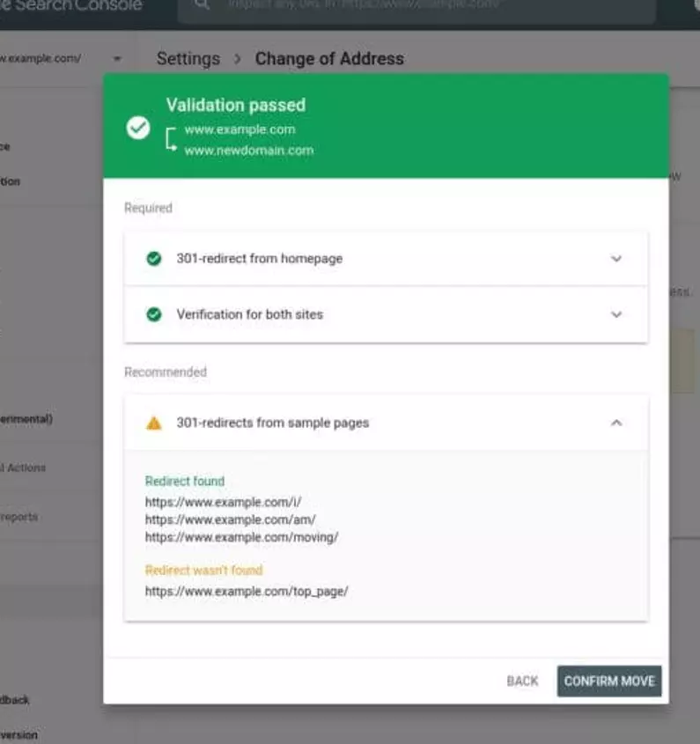Screen dimensions: 700x744
Task: Click the BACK button
Action: click(x=522, y=681)
